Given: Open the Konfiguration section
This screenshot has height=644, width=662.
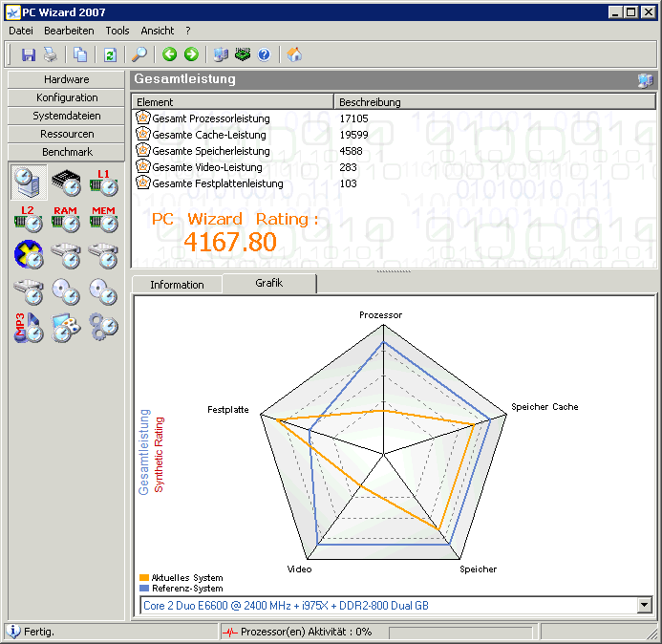Looking at the screenshot, I should 66,97.
